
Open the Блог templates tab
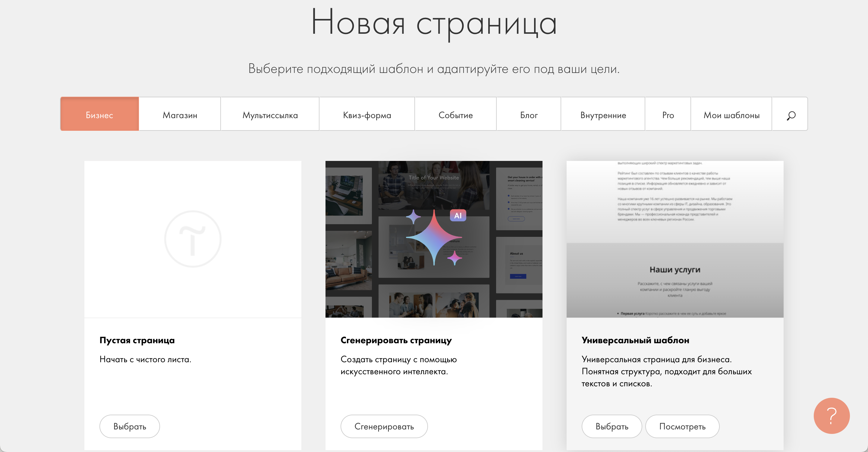[528, 115]
